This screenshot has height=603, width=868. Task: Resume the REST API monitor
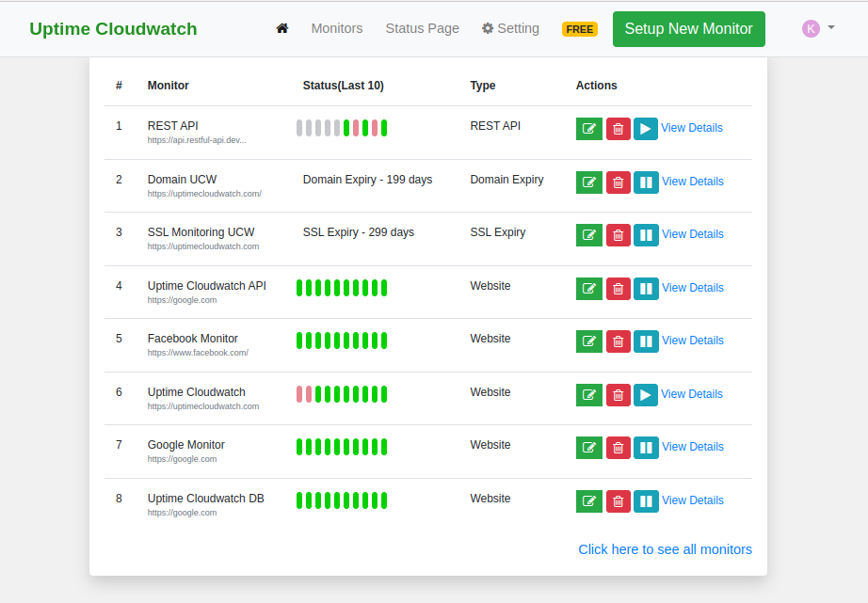645,129
